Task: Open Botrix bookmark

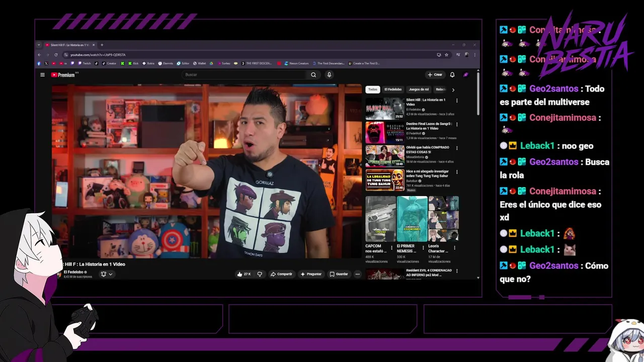Action: [148, 63]
